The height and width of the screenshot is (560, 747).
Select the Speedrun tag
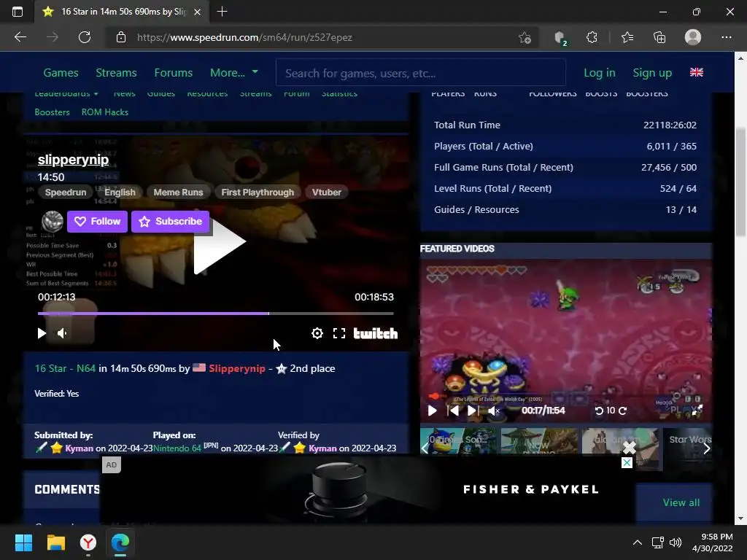point(66,192)
